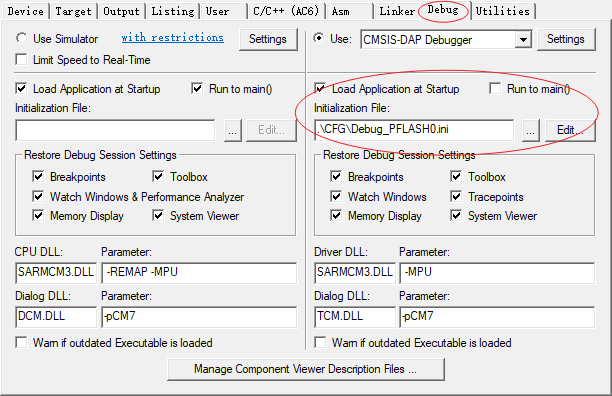Open the 'with restrictions' link
This screenshot has height=396, width=612.
(173, 37)
